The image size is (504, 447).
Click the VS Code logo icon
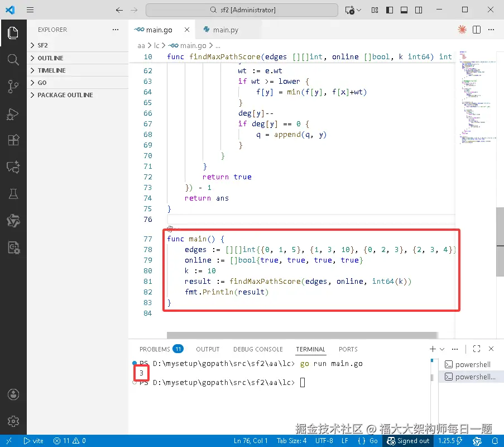coord(10,9)
